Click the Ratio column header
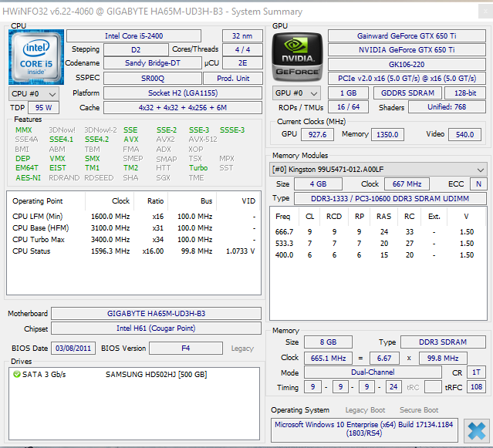Screen dimensions: 493x448 pos(156,201)
